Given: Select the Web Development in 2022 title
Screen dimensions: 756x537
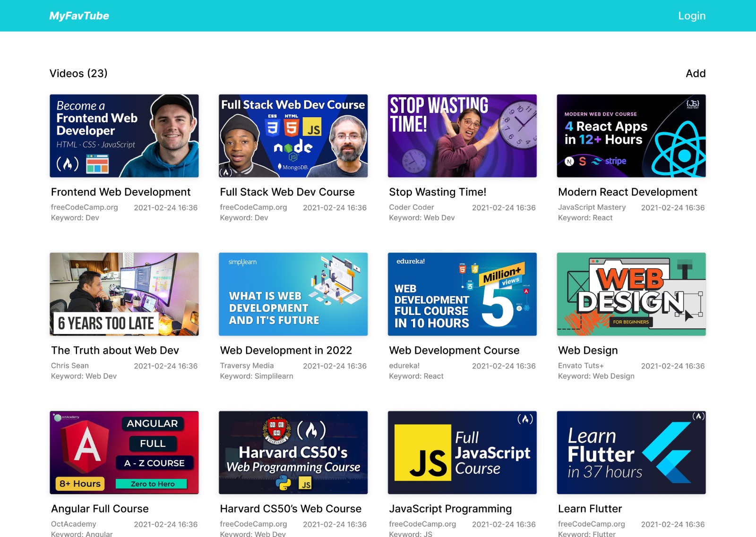Looking at the screenshot, I should coord(286,350).
